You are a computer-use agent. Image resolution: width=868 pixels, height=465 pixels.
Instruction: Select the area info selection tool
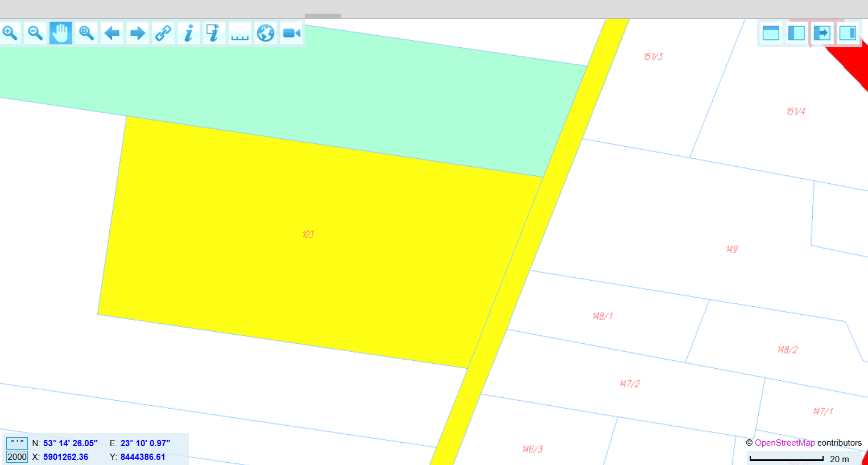coord(214,33)
